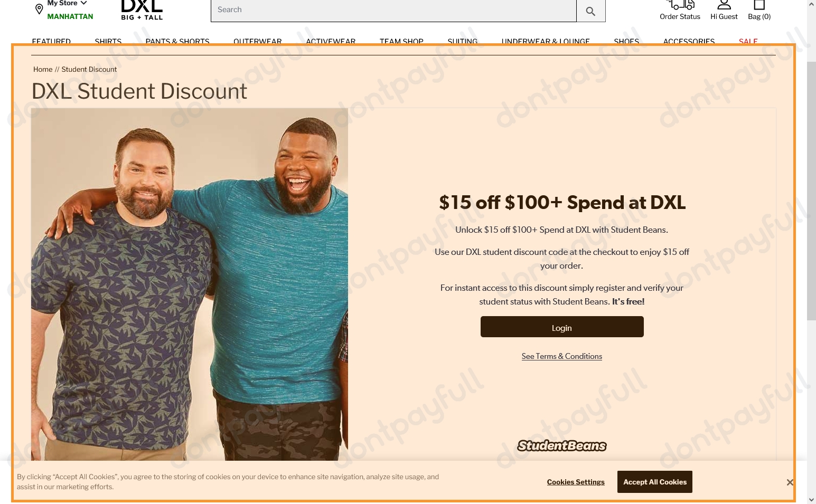Open the Order Status truck icon

680,5
